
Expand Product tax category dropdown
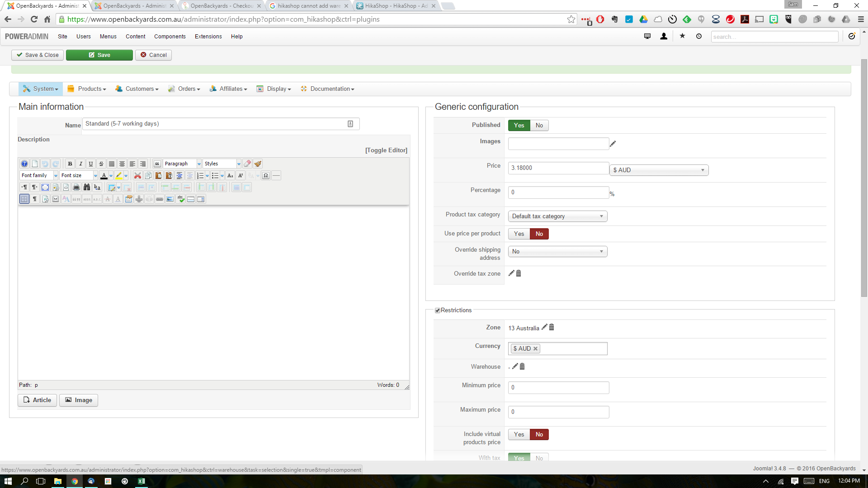click(x=557, y=216)
